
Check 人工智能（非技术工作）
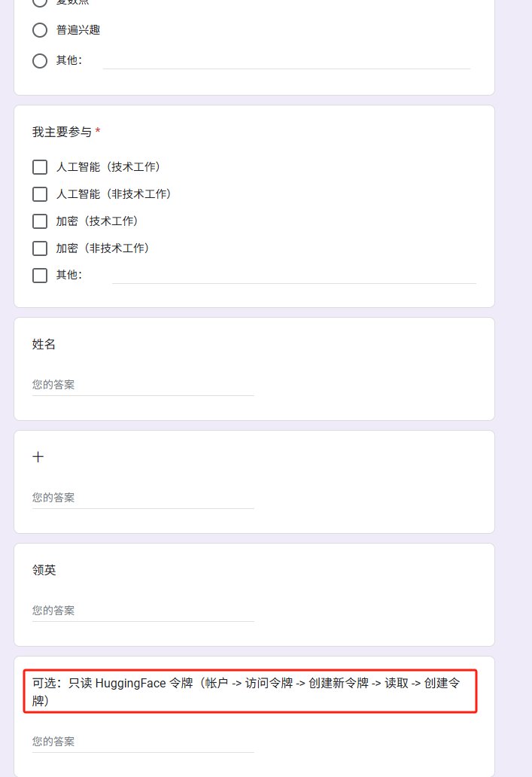(x=40, y=194)
